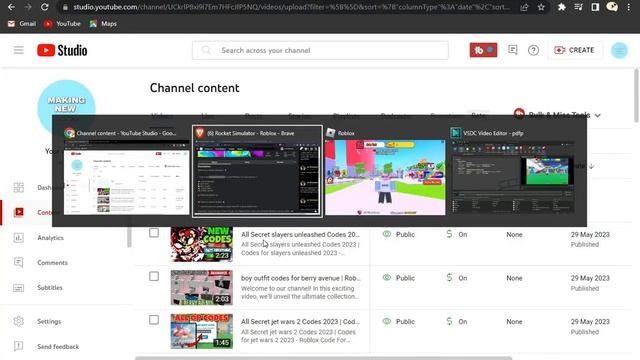This screenshot has width=640, height=360.
Task: Open the browser three-dot menu
Action: pyautogui.click(x=629, y=7)
